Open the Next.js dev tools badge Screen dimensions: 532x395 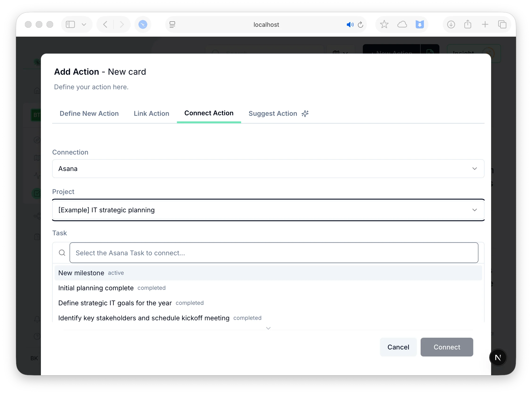point(498,357)
